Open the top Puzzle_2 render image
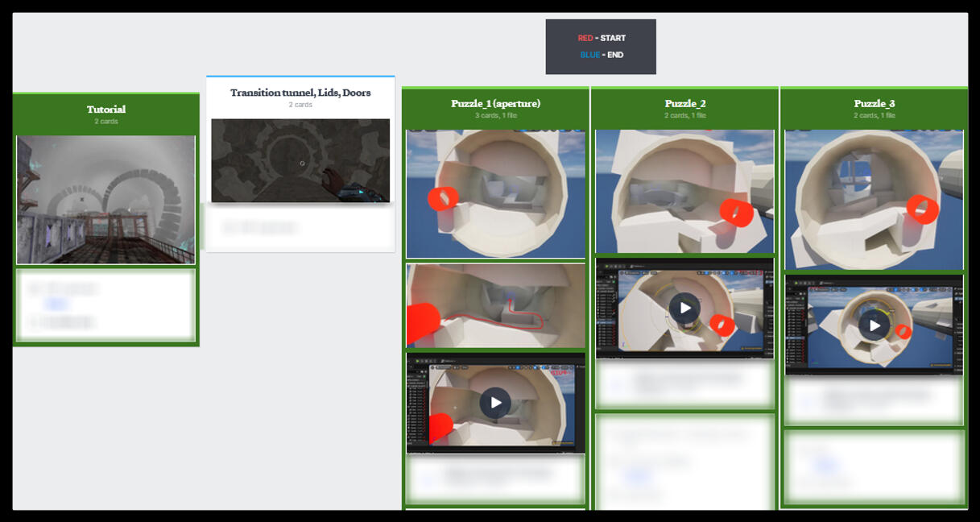The height and width of the screenshot is (522, 980). [684, 192]
